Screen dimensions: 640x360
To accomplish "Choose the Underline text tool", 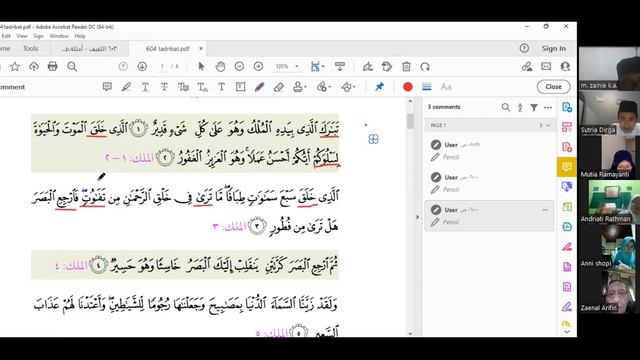I will [145, 87].
